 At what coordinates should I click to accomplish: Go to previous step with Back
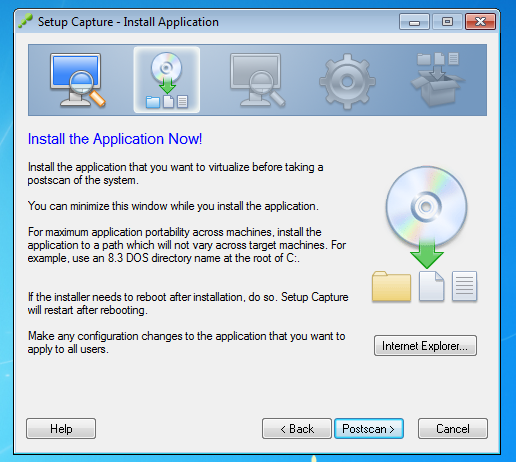pyautogui.click(x=297, y=429)
